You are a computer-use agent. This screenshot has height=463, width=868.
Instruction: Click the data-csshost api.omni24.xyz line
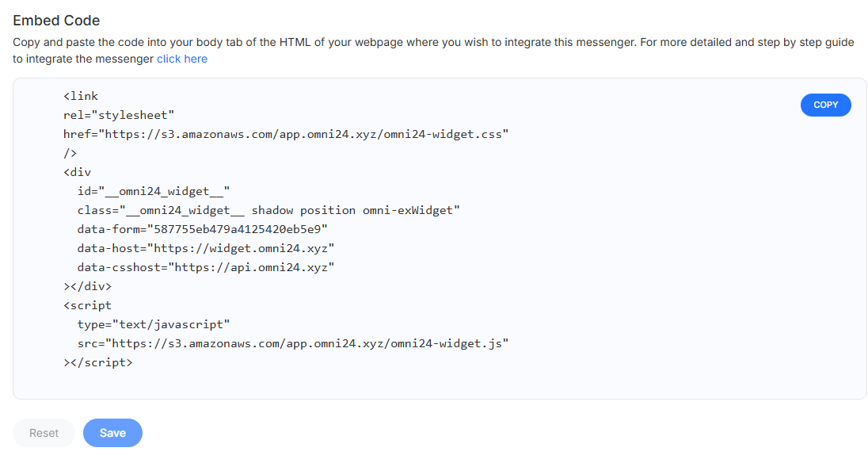coord(206,267)
